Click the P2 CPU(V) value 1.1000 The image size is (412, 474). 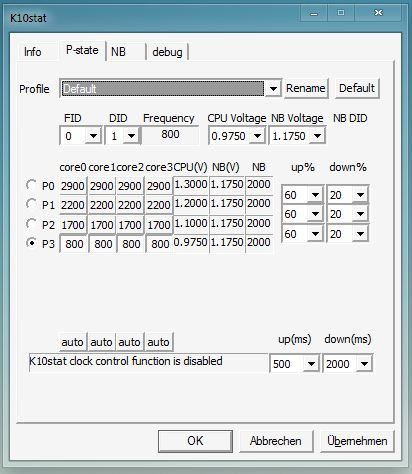coord(191,223)
